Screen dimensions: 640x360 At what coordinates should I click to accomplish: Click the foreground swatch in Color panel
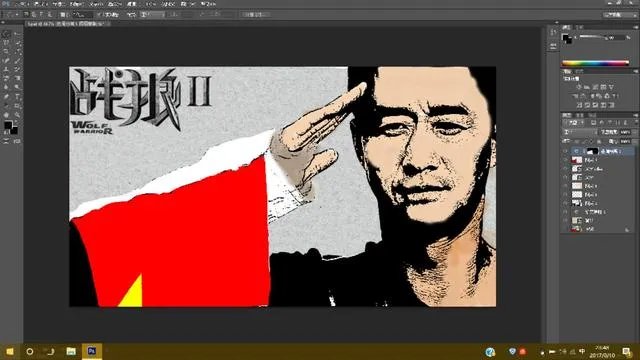(565, 38)
